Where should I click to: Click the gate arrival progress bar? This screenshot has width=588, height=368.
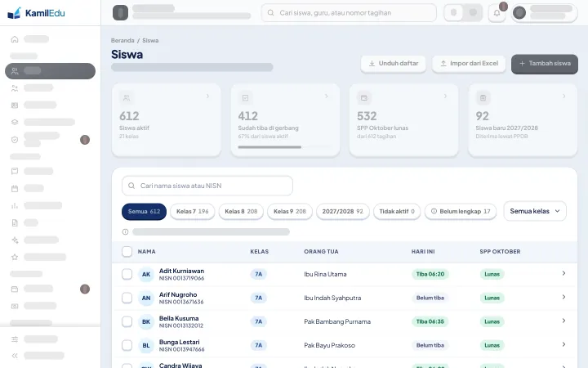(x=285, y=147)
